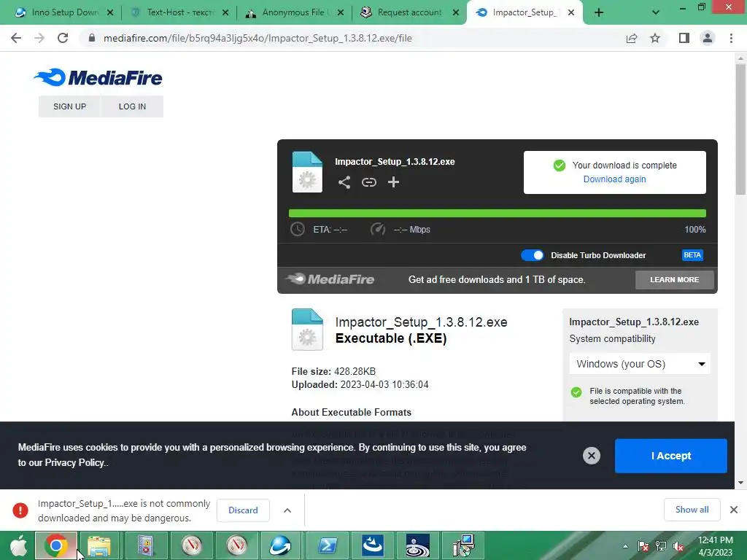View site security lock info
The image size is (747, 560).
click(91, 38)
